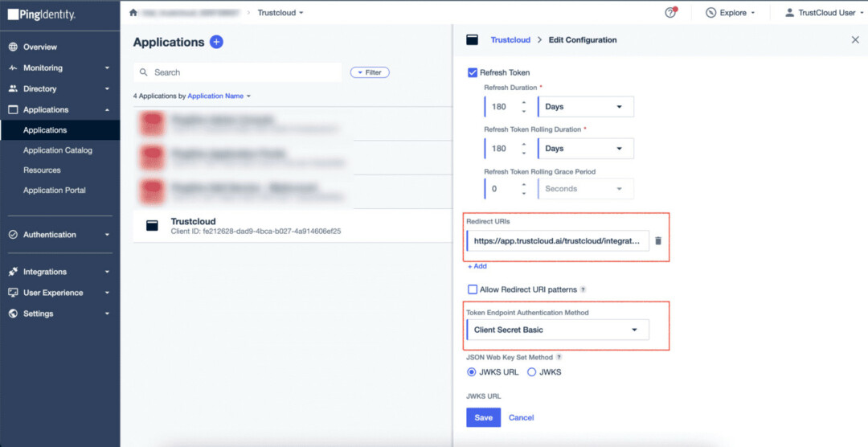Viewport: 868px width, 447px height.
Task: Change sort by Application Name
Action: [219, 96]
